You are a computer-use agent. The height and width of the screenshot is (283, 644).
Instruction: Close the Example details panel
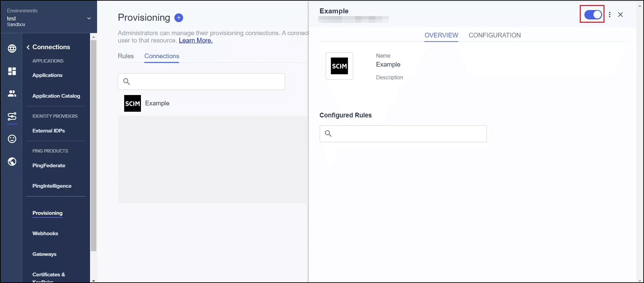620,15
